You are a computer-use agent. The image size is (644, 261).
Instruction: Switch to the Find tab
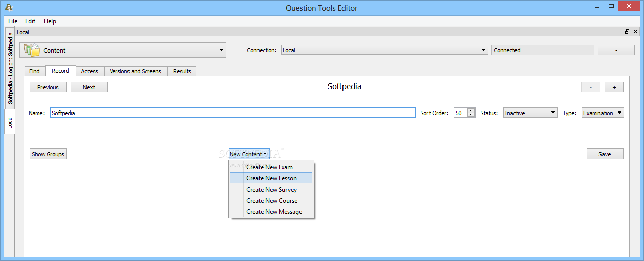(34, 71)
